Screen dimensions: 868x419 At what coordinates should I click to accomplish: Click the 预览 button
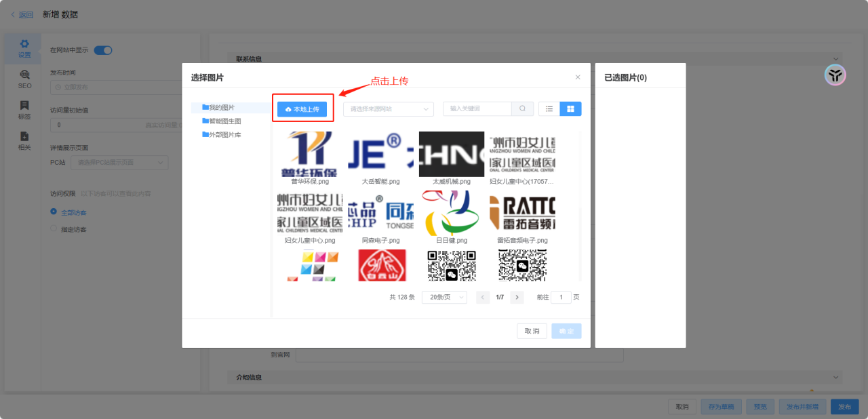coord(760,407)
